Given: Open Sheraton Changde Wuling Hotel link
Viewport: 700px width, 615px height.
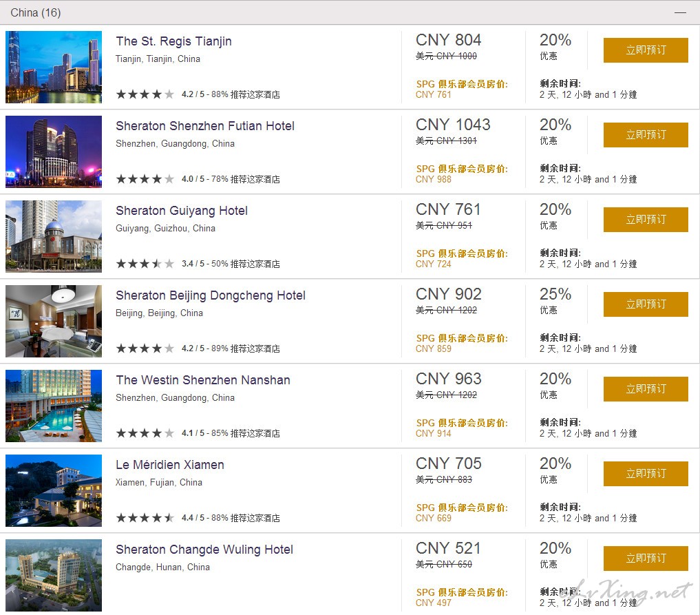Looking at the screenshot, I should pos(204,550).
